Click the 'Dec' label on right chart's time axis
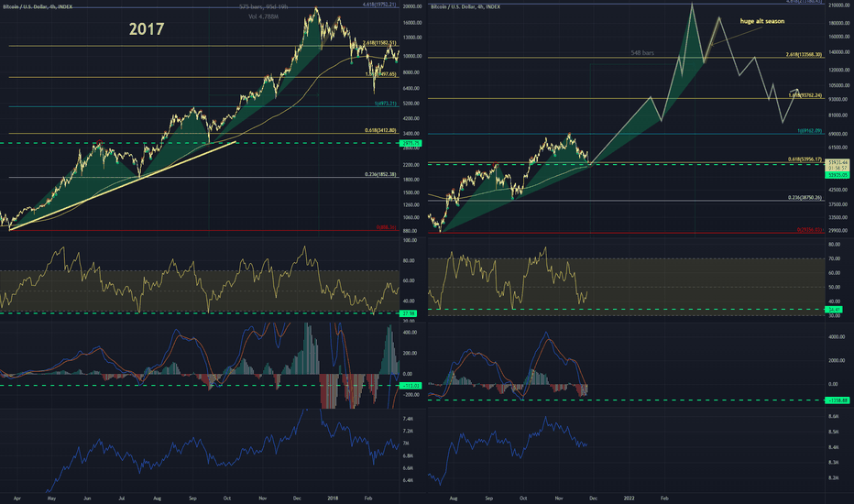The image size is (854, 504). [x=594, y=498]
